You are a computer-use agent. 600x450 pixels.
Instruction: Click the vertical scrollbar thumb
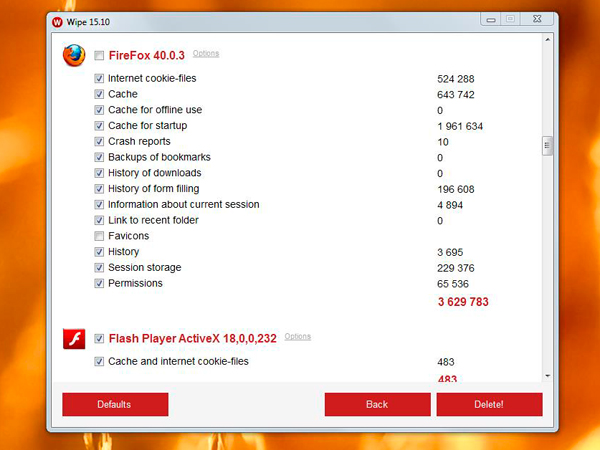click(548, 146)
